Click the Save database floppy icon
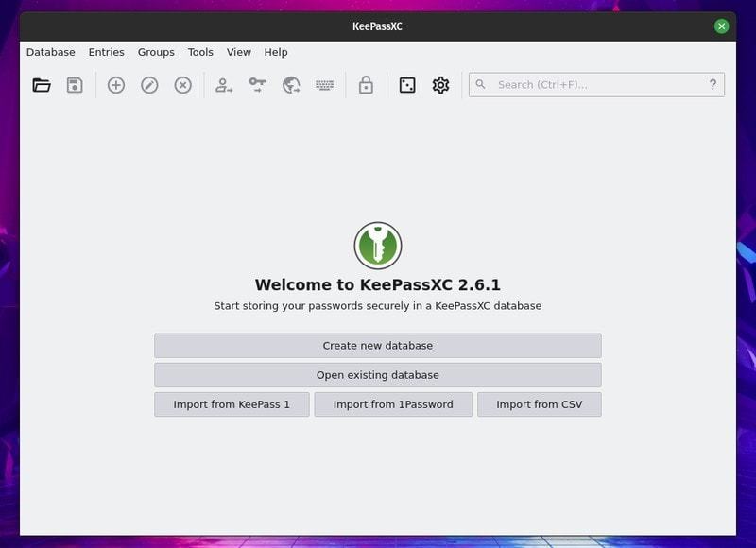Screen dimensions: 756x548 (75, 85)
